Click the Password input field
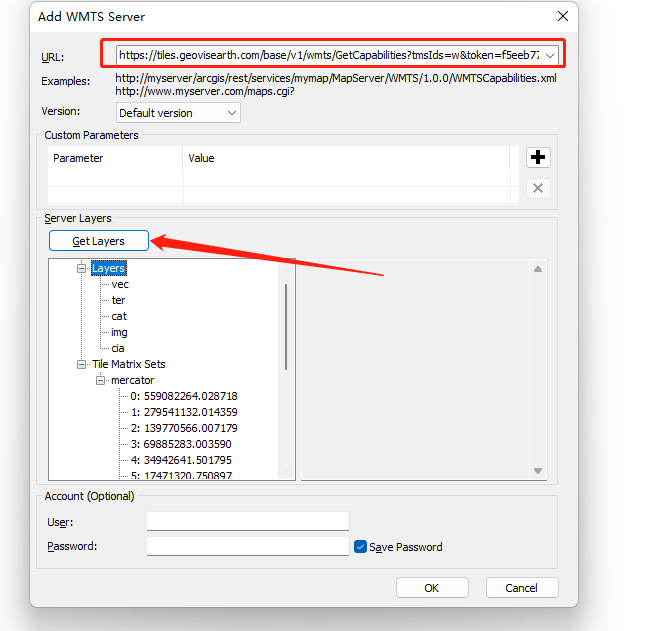The image size is (671, 631). tap(247, 546)
